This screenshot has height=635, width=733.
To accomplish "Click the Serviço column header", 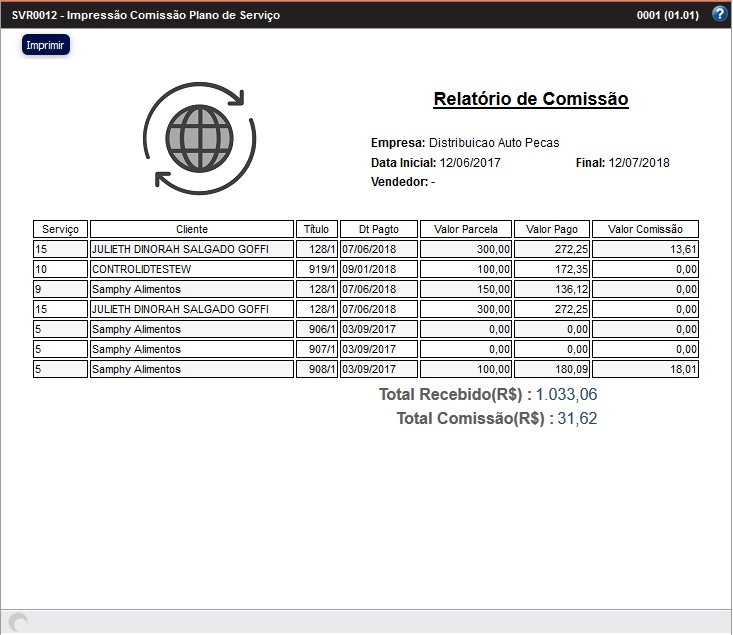I will pyautogui.click(x=61, y=229).
